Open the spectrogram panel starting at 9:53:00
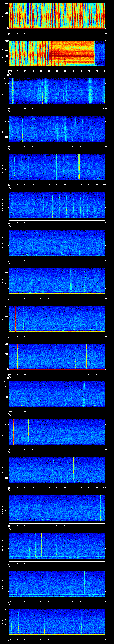Viewport: 114px width, 644px height. (x=57, y=281)
